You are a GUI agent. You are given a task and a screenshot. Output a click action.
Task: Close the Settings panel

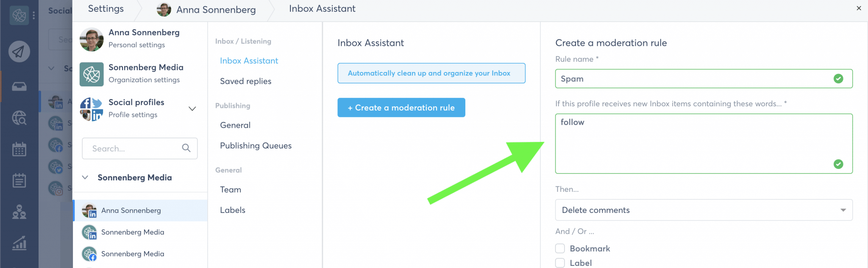859,8
